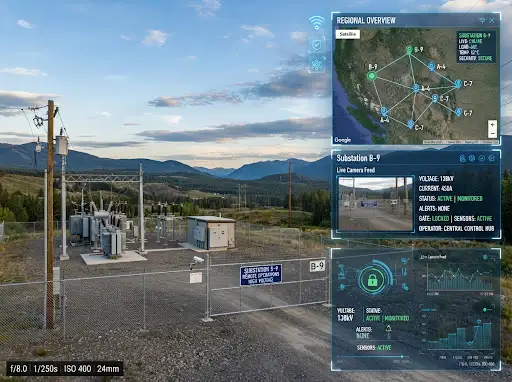Image resolution: width=512 pixels, height=382 pixels.
Task: Zoom out on the map with the minus button
Action: click(x=492, y=133)
